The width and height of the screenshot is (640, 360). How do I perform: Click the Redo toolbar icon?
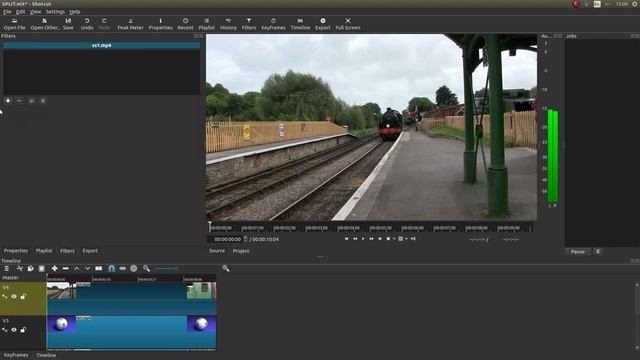[104, 24]
